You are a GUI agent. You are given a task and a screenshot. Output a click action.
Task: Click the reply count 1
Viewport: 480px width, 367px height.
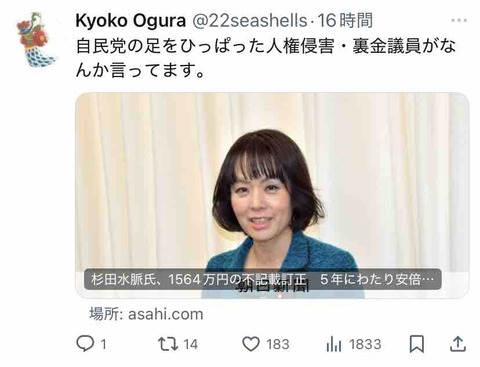tap(104, 344)
